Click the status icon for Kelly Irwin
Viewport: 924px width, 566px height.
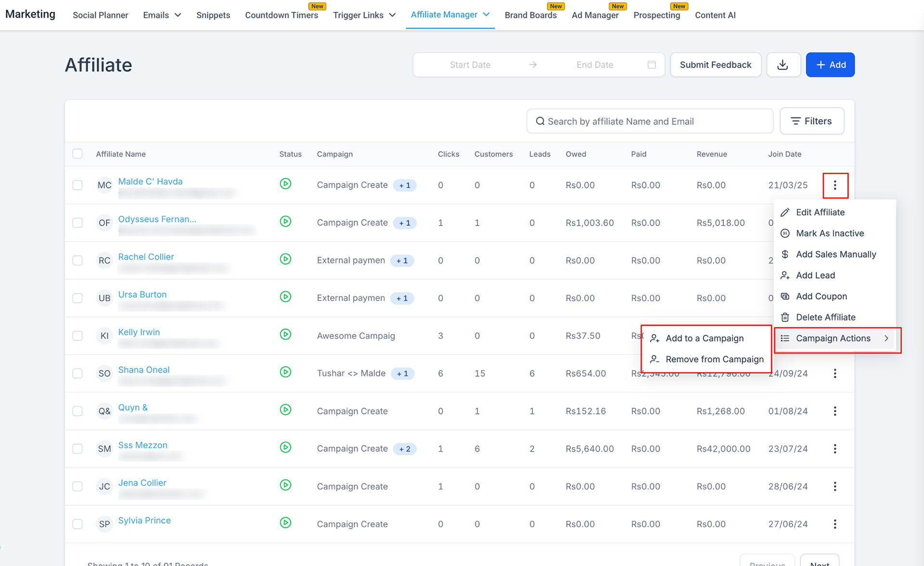tap(285, 334)
